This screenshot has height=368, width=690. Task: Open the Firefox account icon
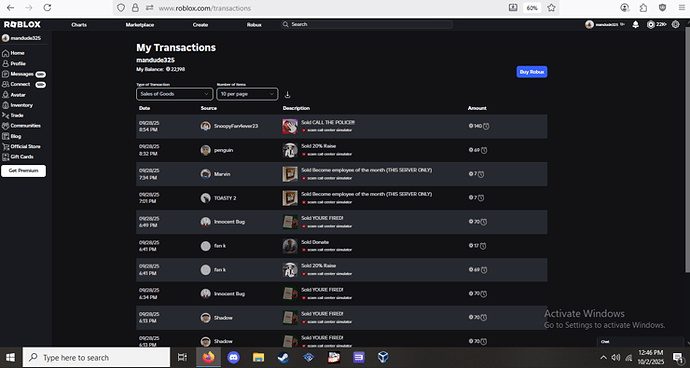[624, 7]
